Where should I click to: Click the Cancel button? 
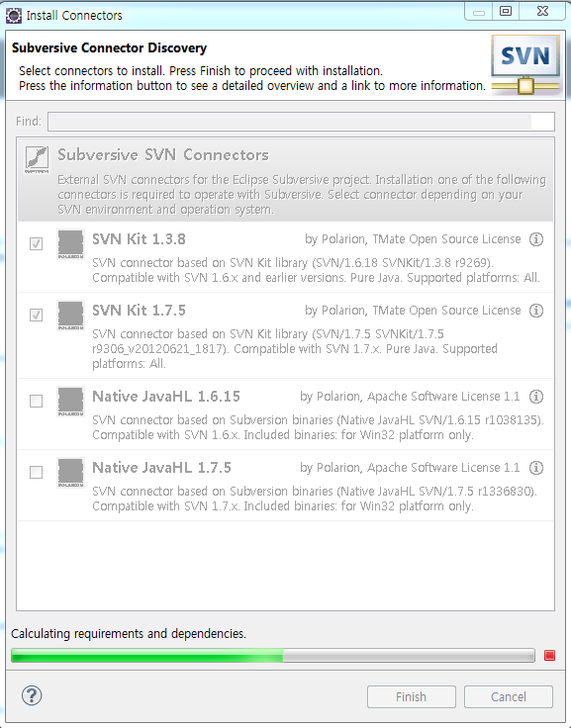(509, 697)
